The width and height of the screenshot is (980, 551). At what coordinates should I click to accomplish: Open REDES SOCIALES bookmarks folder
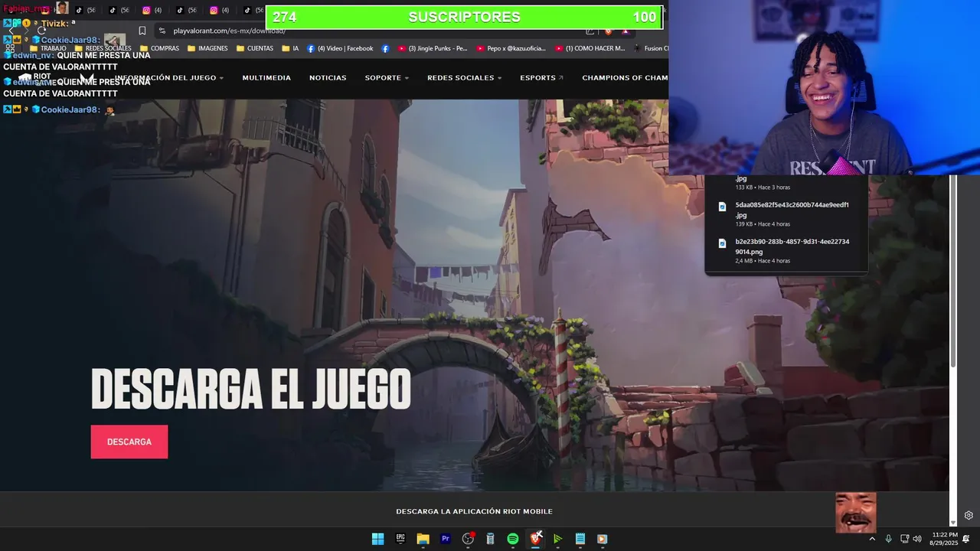[103, 48]
